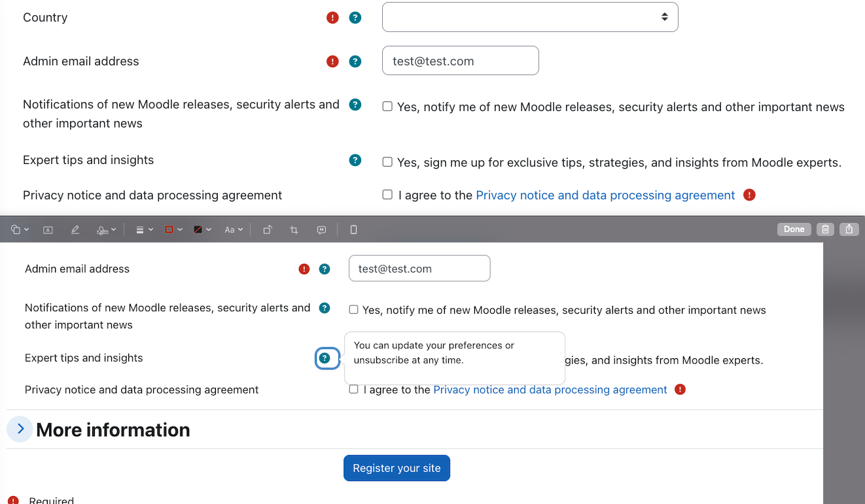Click the device frame phone icon
865x504 pixels.
(353, 229)
